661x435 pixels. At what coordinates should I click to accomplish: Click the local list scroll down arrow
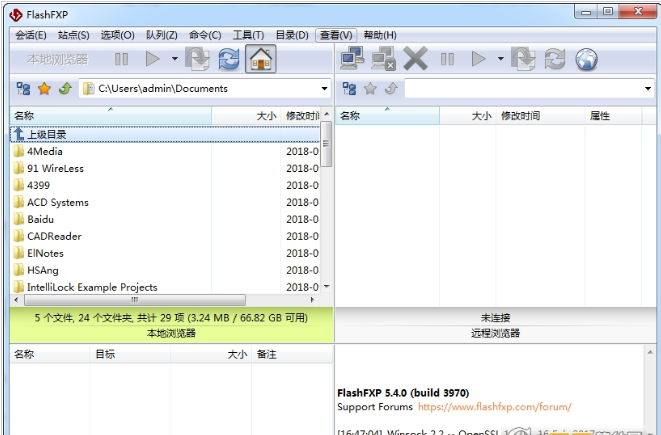326,286
